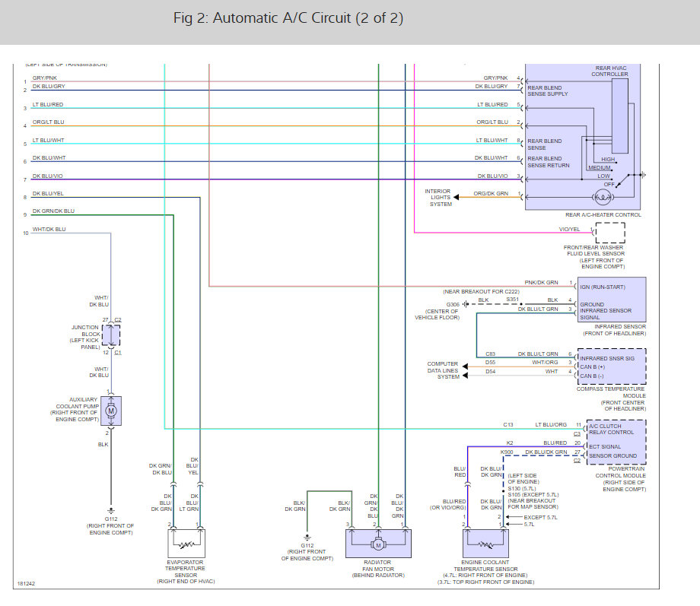Click the Front/Rear Washer Fluid Level Sensor box
Screen dimensions: 700x606
[x=610, y=233]
